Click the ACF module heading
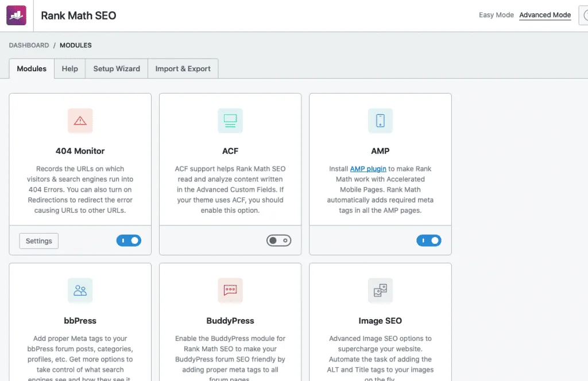 [x=230, y=151]
